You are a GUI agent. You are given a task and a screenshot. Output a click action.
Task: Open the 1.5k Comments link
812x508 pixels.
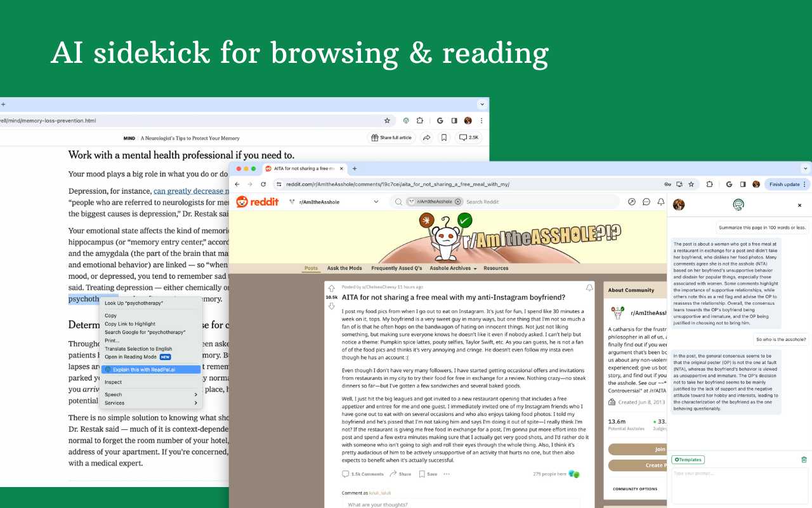pos(363,474)
